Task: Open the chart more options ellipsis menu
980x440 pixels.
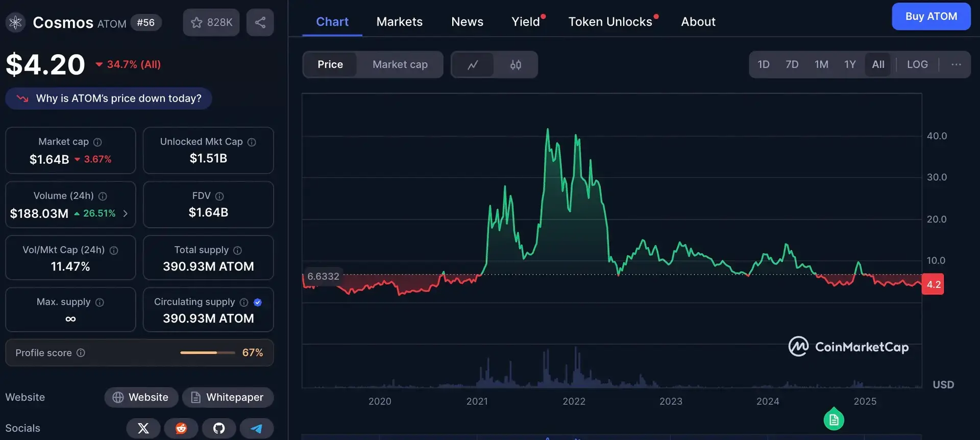Action: [955, 65]
